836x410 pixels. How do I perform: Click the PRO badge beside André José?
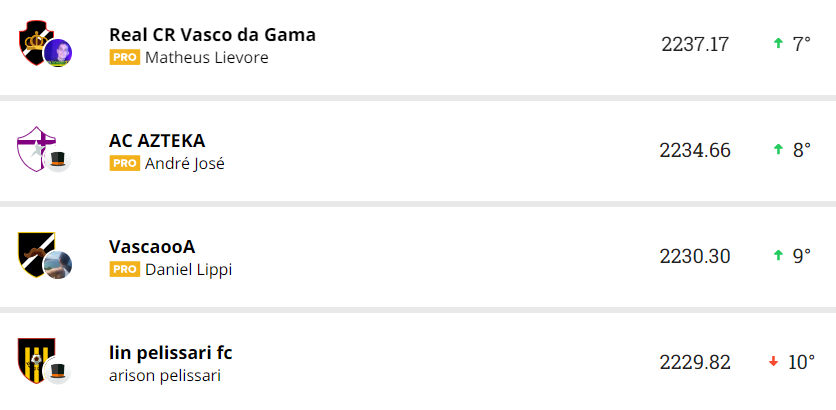click(124, 164)
